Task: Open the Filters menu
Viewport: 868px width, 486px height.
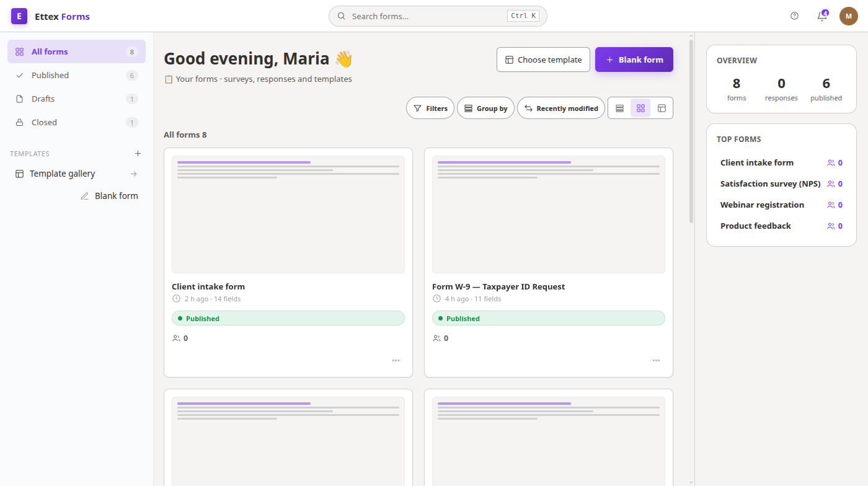Action: (x=430, y=108)
